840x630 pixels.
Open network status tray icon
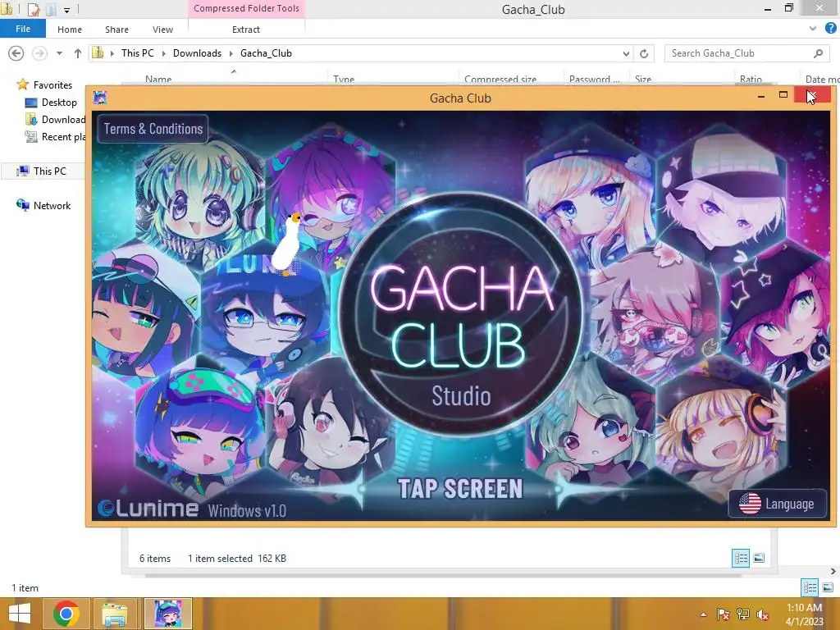(743, 614)
